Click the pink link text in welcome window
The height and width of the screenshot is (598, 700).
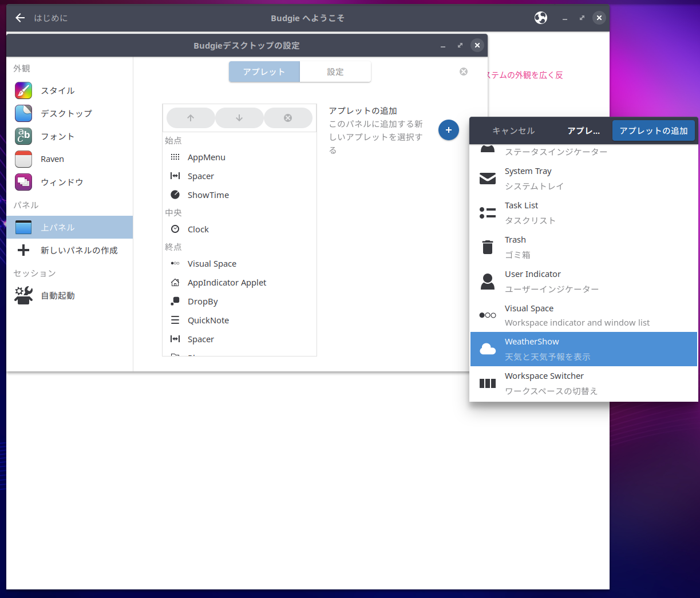point(525,75)
